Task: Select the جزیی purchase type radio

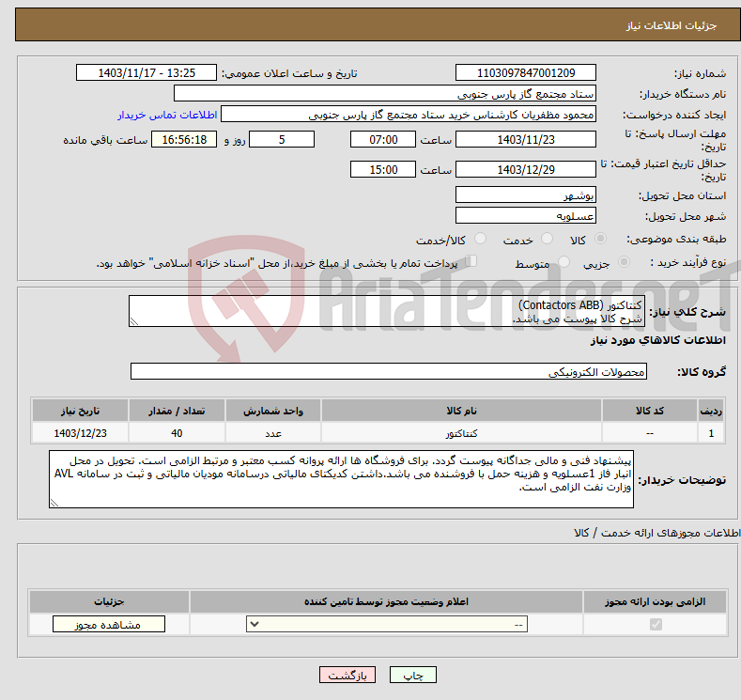Action: pos(624,262)
